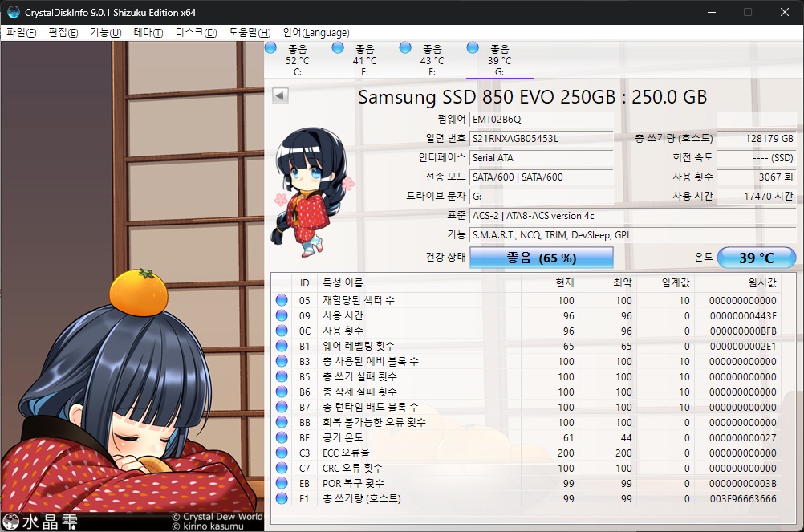
Task: Click raw value 003E96663666
Action: [743, 498]
